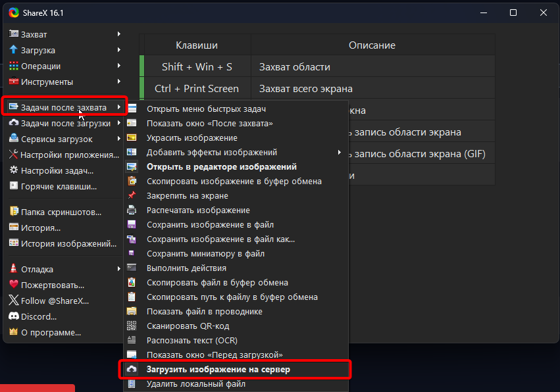Expand the Задачи после загрузки arrow
This screenshot has height=392, width=560.
click(119, 123)
